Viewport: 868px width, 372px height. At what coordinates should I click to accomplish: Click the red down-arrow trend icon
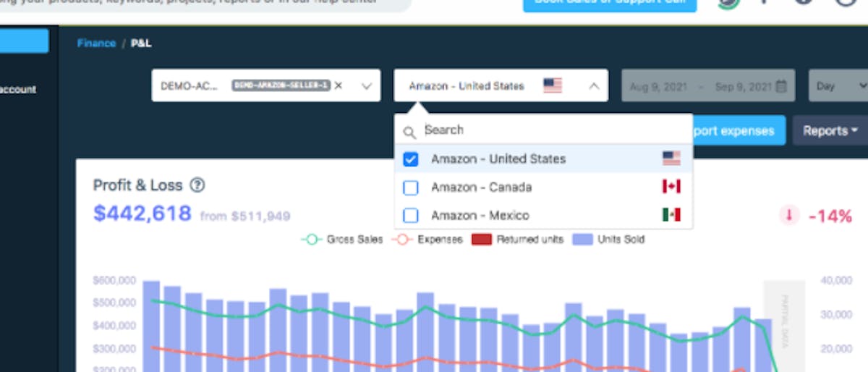pyautogui.click(x=789, y=215)
